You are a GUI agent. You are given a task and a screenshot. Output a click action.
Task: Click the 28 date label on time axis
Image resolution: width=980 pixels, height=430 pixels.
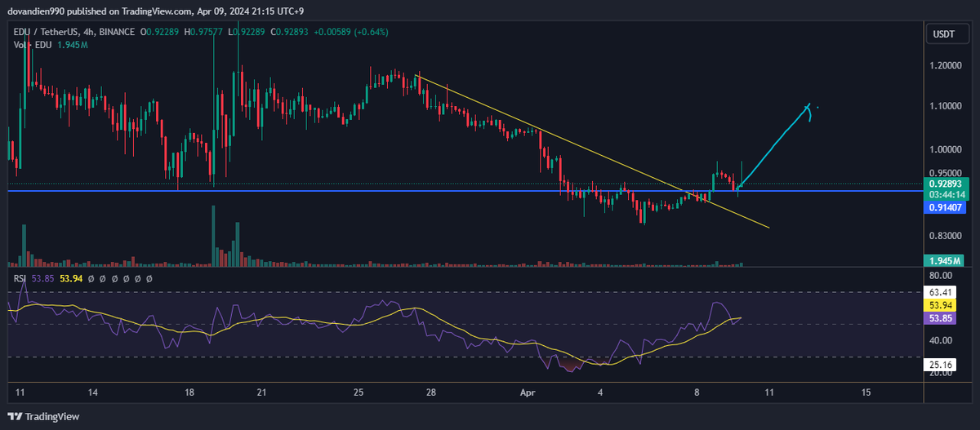click(x=431, y=392)
